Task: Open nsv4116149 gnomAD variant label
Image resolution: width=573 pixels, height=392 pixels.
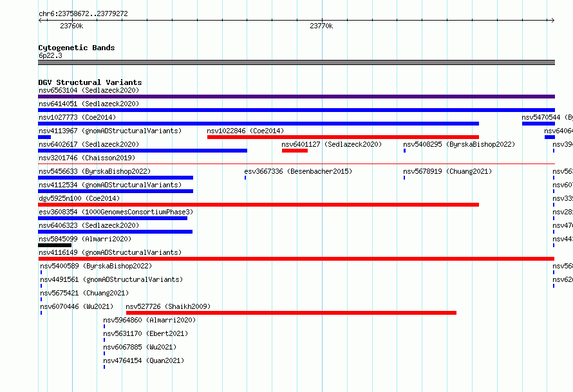Action: coord(110,252)
